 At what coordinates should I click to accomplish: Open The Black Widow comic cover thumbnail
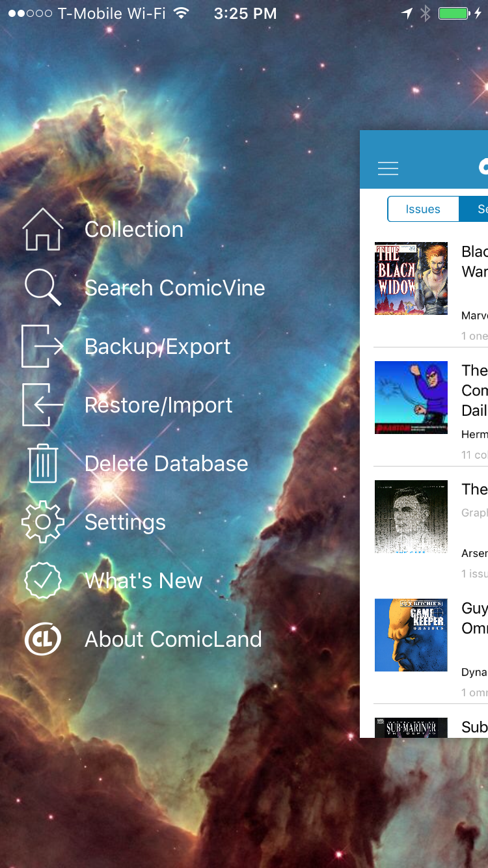(x=411, y=278)
